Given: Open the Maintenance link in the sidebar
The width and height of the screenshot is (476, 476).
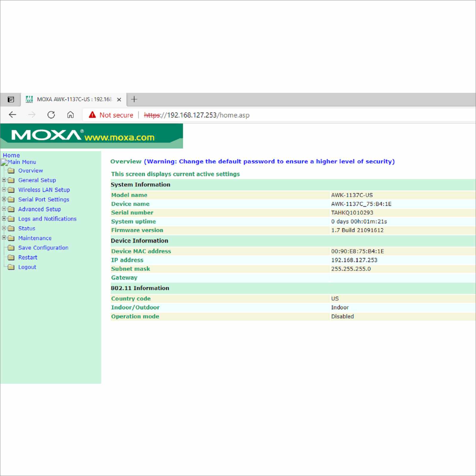Looking at the screenshot, I should click(x=35, y=238).
